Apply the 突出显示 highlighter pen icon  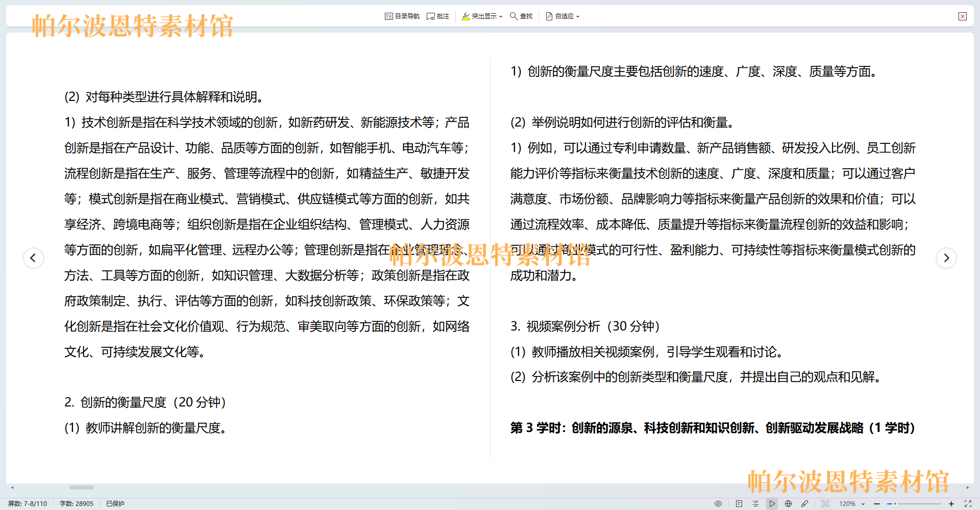[x=465, y=16]
